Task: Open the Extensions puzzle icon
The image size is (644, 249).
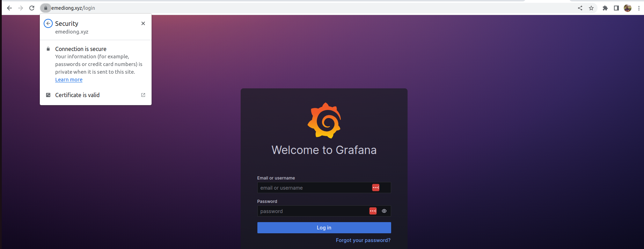Action: point(605,8)
